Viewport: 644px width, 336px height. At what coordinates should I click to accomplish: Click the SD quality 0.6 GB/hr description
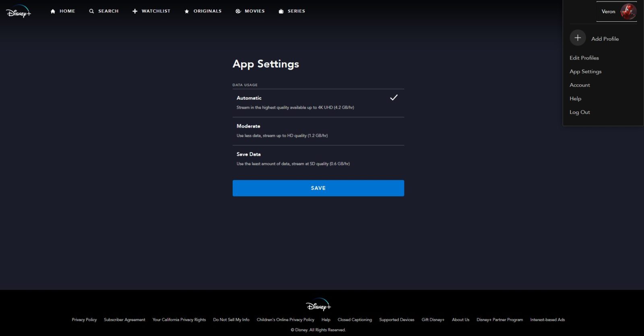293,164
